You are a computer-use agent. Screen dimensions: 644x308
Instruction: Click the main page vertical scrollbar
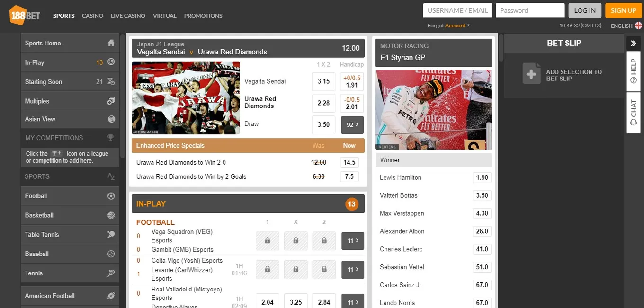click(x=501, y=47)
